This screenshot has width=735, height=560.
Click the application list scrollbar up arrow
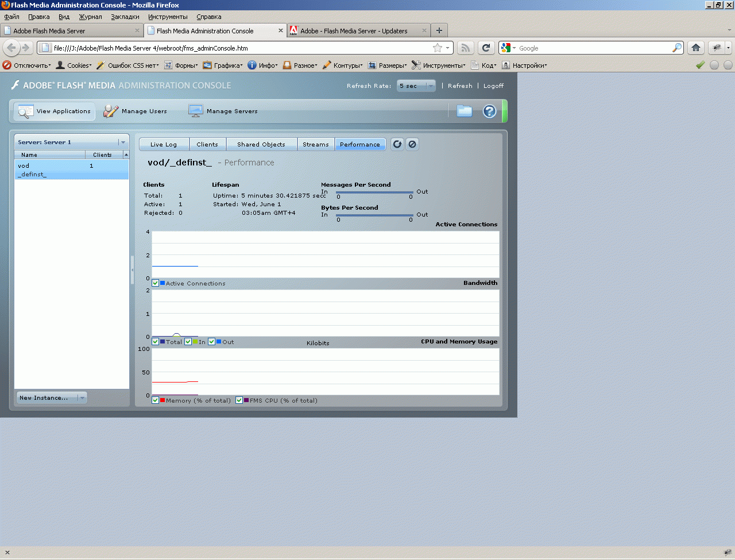coord(126,155)
